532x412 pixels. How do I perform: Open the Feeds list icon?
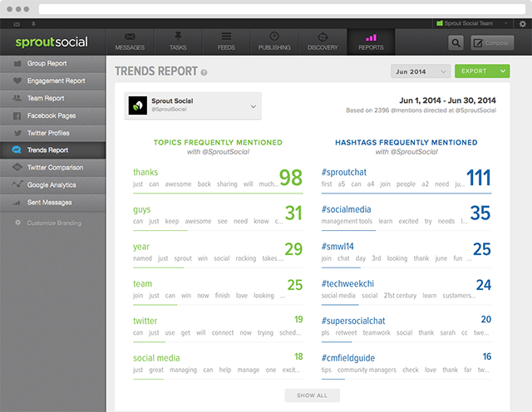(226, 37)
